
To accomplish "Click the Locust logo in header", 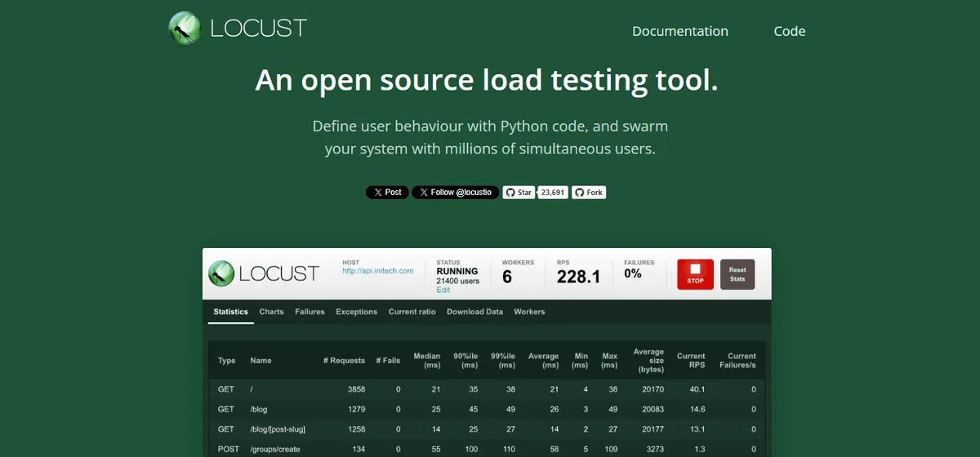I will point(237,28).
